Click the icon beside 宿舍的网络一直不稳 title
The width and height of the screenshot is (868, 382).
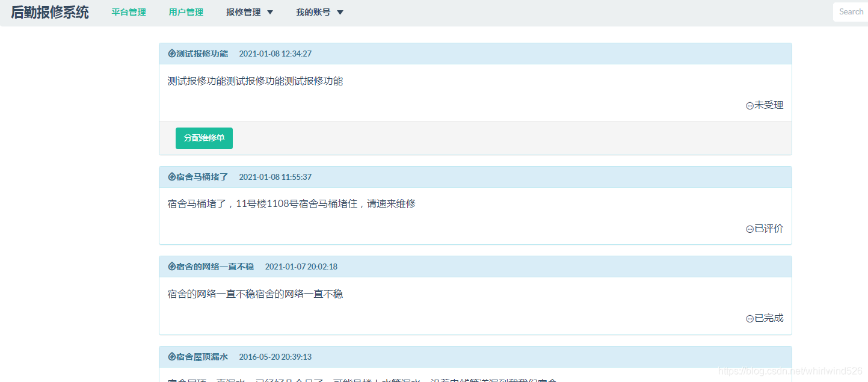[x=171, y=266]
